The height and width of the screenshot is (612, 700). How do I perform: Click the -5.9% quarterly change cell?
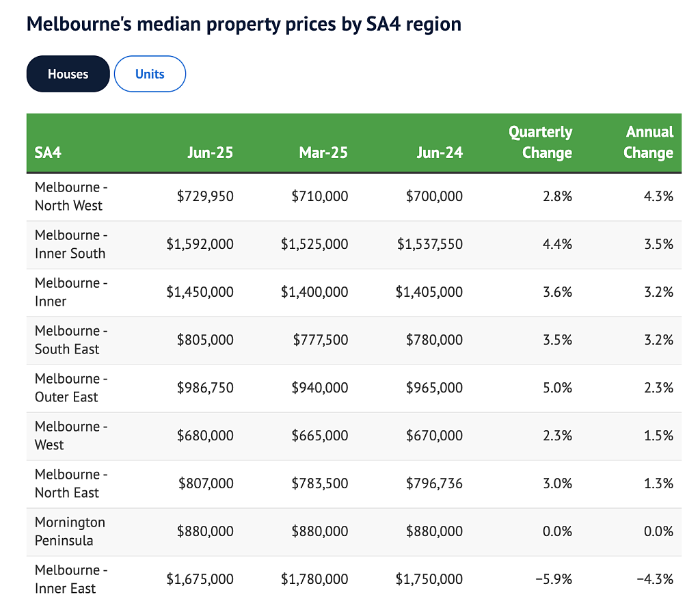tap(554, 579)
